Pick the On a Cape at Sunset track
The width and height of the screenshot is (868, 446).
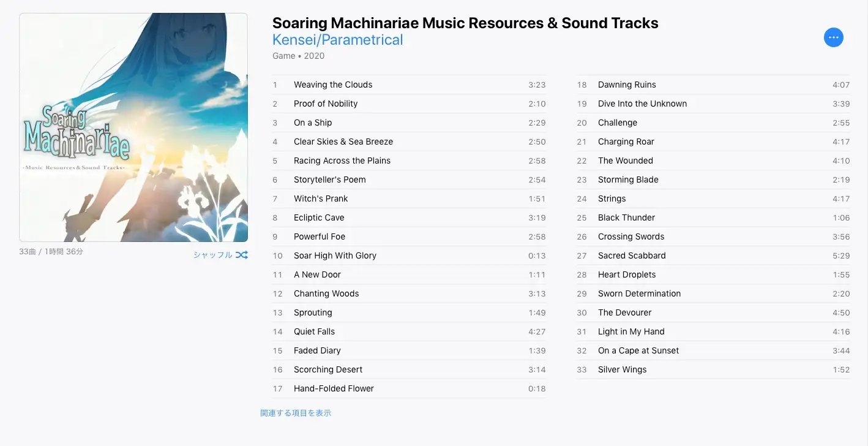638,350
